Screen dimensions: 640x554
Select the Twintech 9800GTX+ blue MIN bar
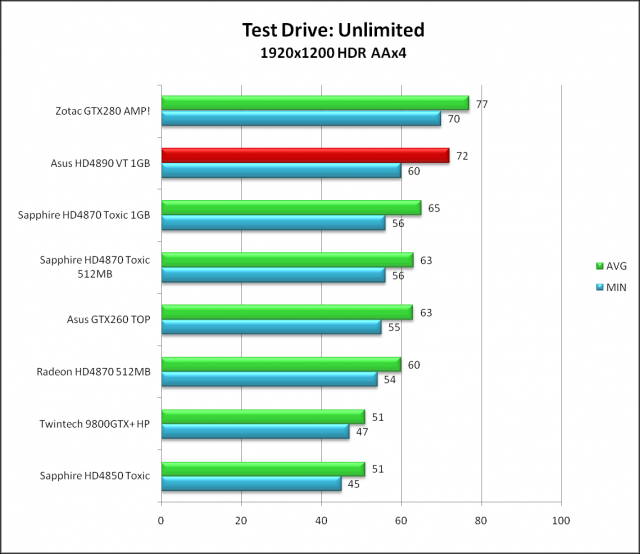coord(256,432)
